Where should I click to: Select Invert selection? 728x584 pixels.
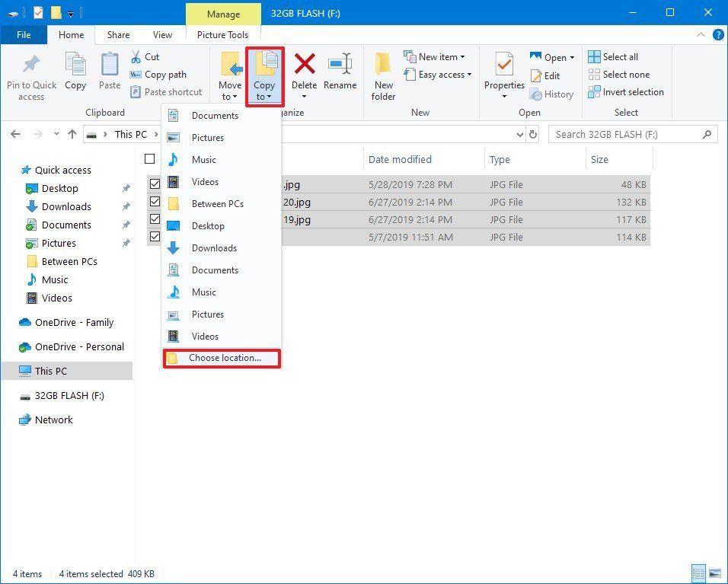[626, 91]
